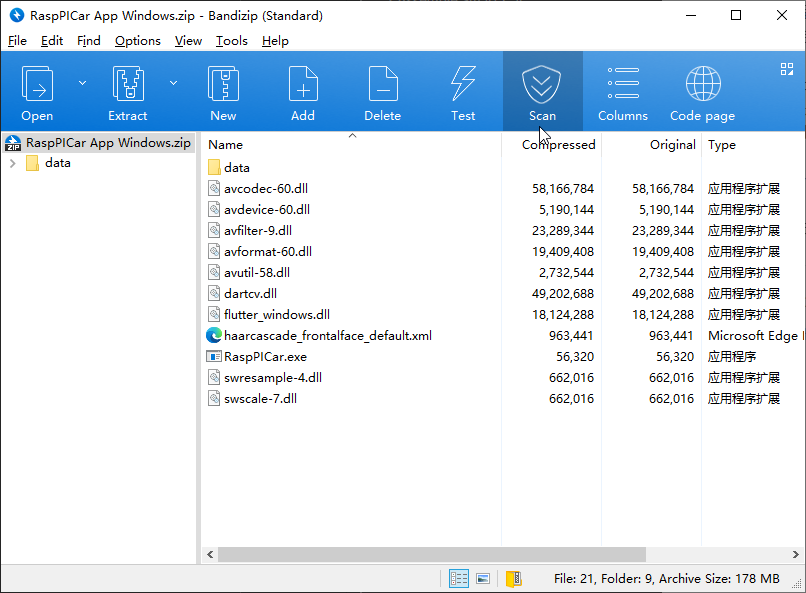Viewport: 806px width, 593px height.
Task: Select avcodec-60.dll file icon
Action: click(214, 189)
